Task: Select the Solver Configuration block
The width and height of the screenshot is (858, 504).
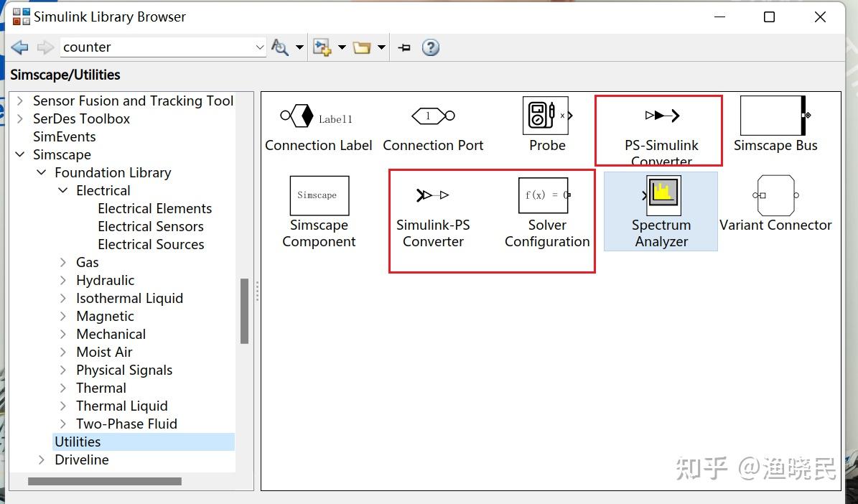Action: pyautogui.click(x=544, y=195)
